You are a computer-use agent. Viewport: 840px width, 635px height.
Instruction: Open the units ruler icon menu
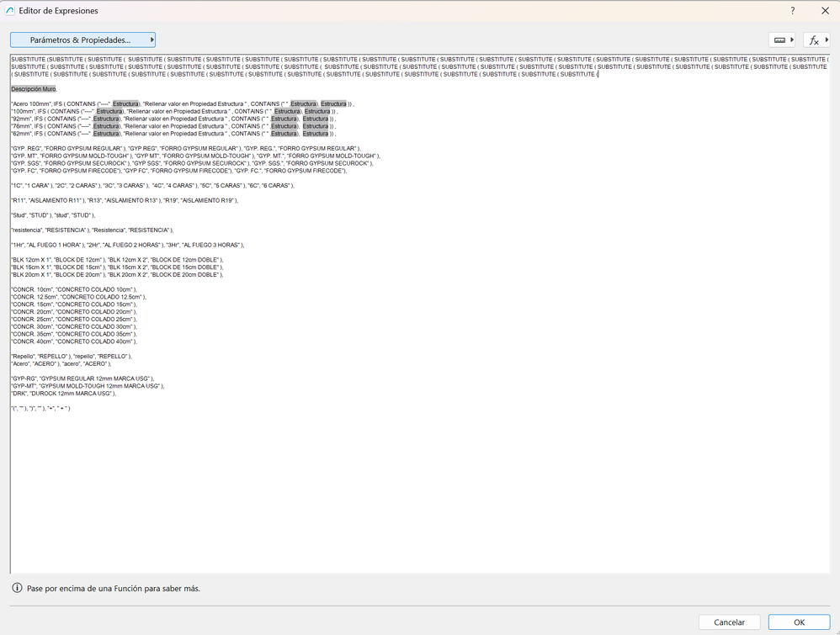[782, 40]
